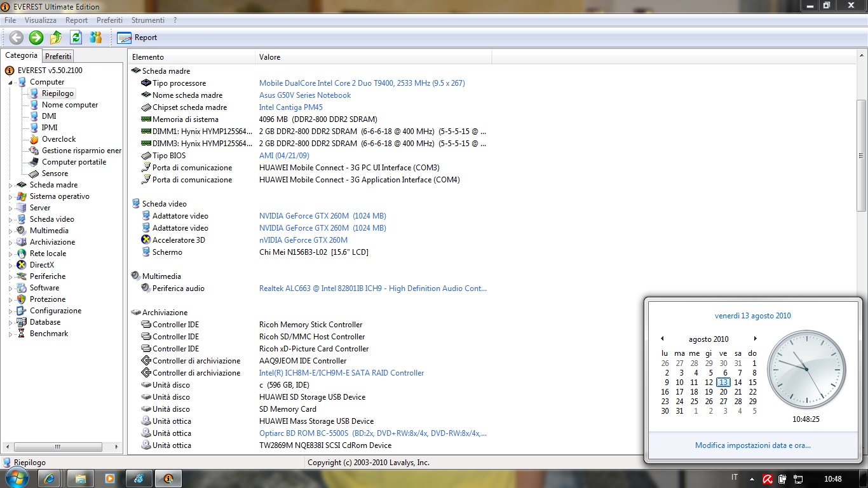Expand the Server tree node

tap(11, 208)
